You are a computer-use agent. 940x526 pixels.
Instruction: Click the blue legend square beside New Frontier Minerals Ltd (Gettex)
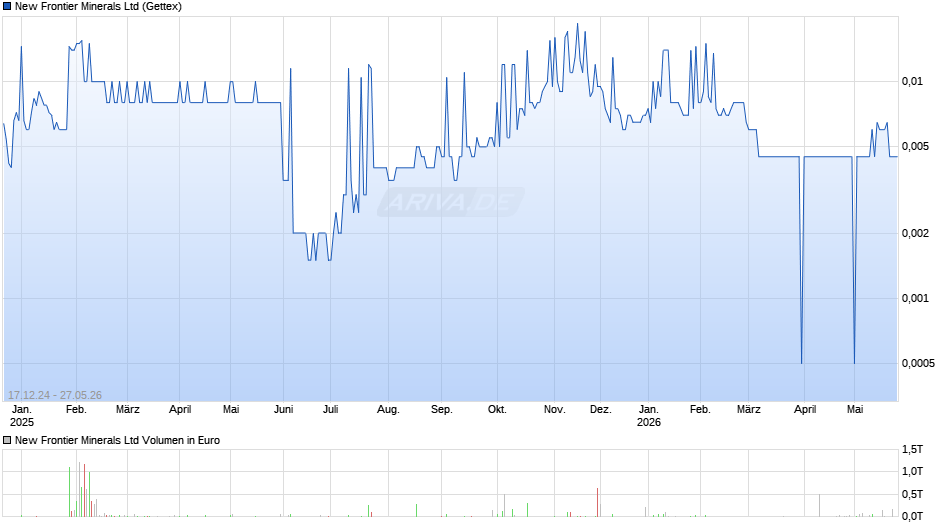(7, 7)
